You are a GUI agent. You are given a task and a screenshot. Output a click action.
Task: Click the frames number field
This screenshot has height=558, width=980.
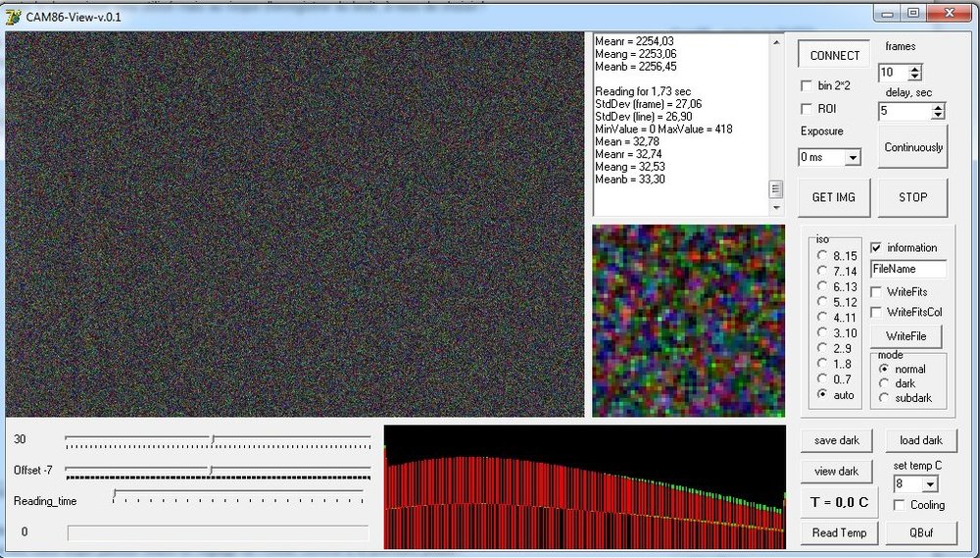(894, 73)
